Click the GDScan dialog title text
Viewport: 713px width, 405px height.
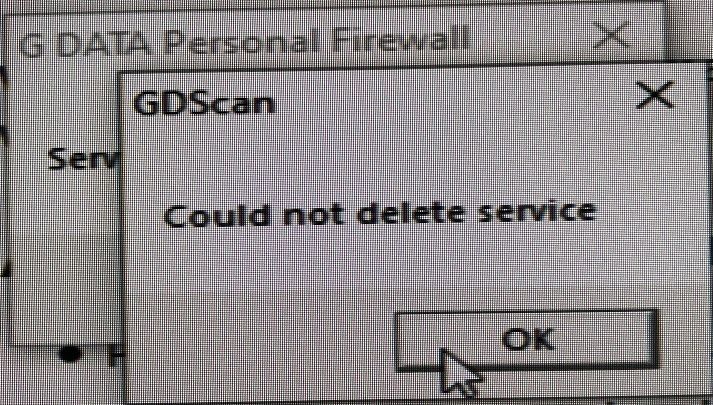204,103
